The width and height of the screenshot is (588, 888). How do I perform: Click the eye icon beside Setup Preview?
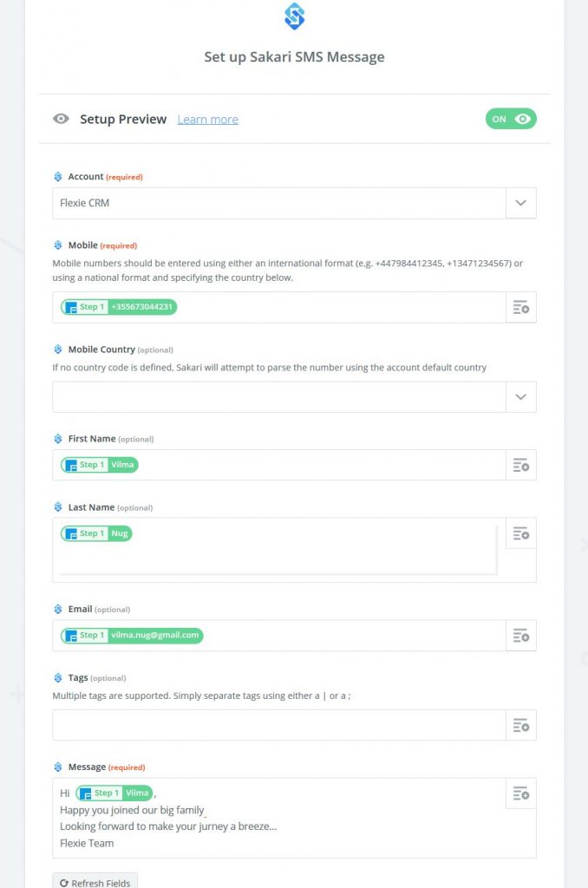coord(62,119)
